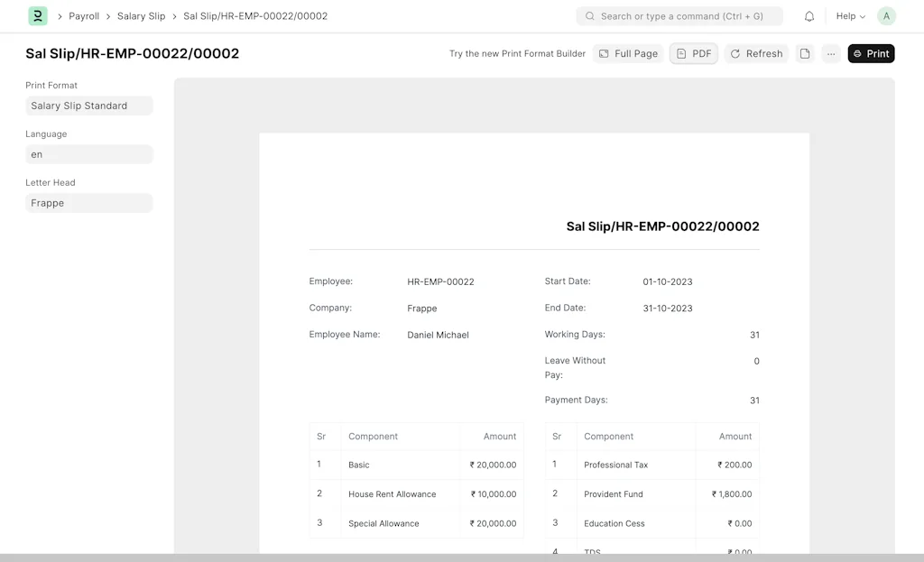924x562 pixels.
Task: Select the Sal Slip breadcrumb title
Action: click(x=255, y=15)
